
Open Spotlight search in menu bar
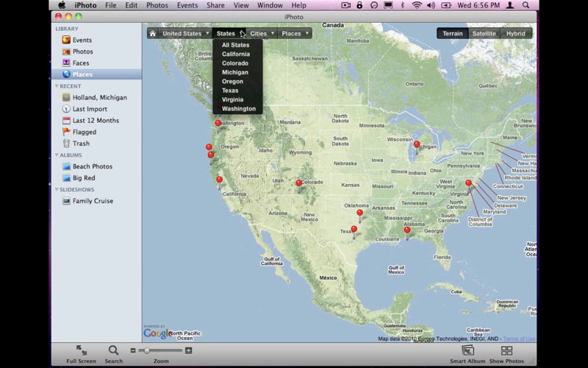(526, 5)
